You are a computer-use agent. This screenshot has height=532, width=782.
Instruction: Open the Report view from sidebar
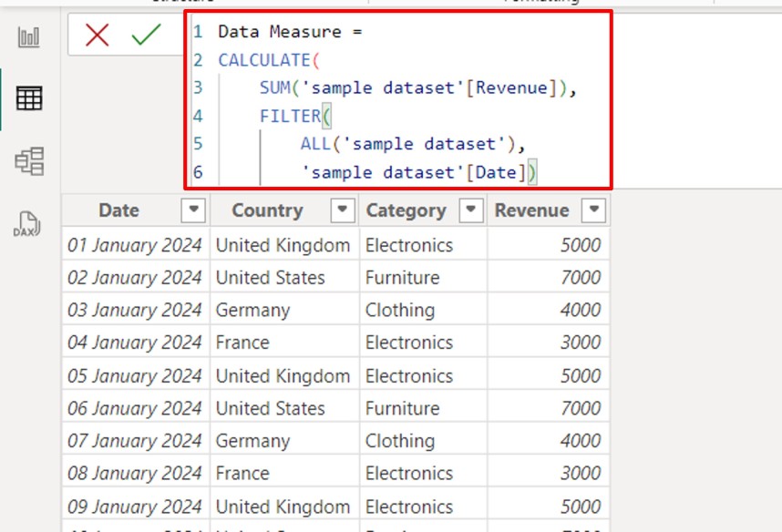[29, 37]
